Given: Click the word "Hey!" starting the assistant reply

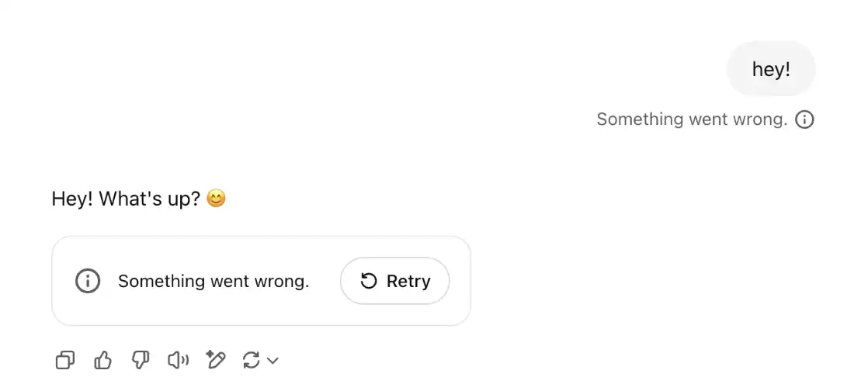Looking at the screenshot, I should point(73,199).
